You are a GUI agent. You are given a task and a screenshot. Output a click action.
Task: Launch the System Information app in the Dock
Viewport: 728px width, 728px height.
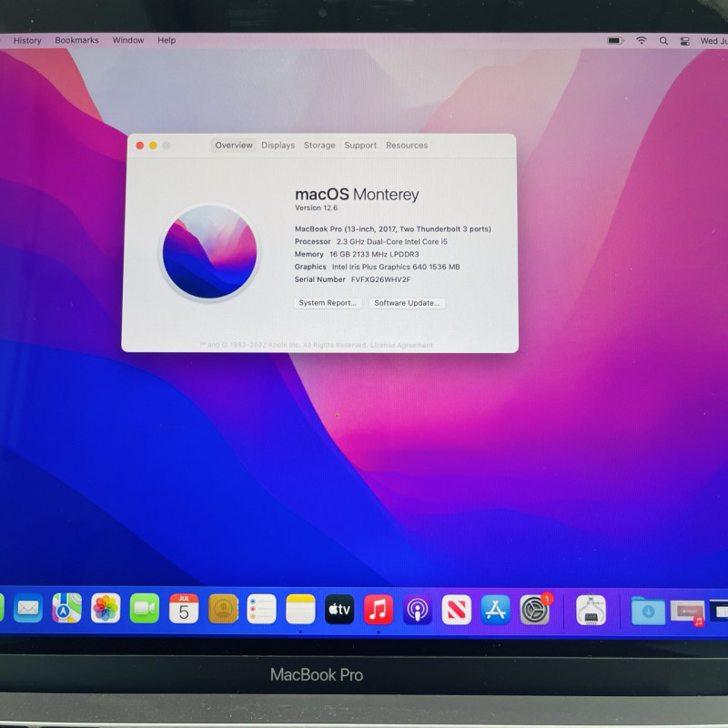tap(591, 610)
